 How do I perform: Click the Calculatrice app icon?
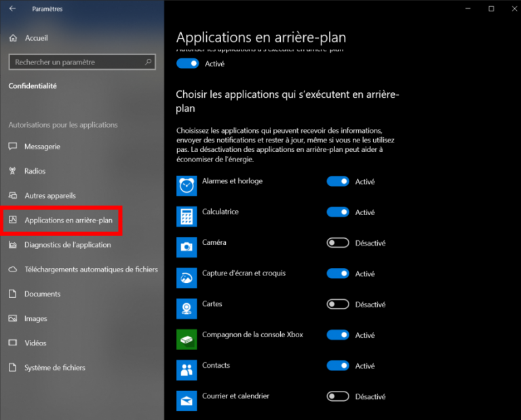pos(187,216)
